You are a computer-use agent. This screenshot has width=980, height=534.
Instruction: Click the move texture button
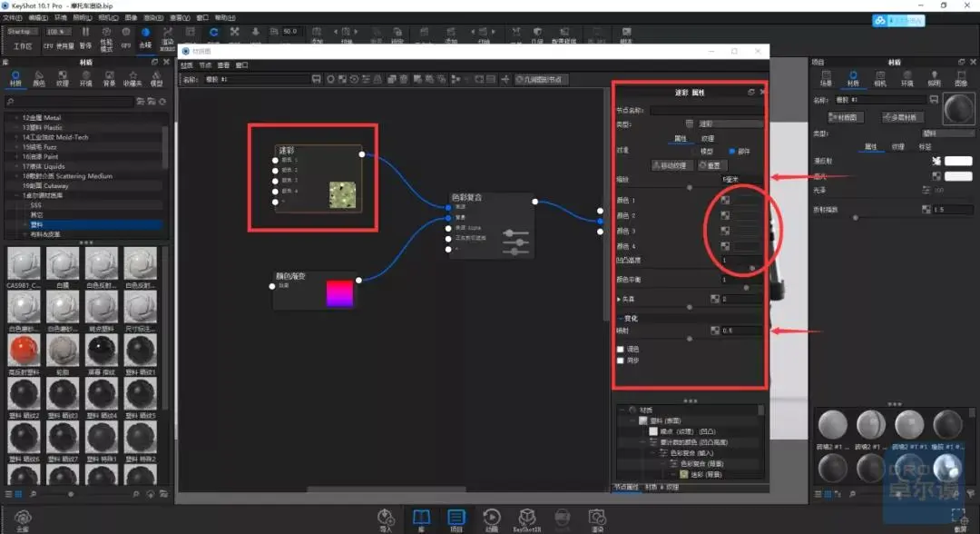[x=671, y=165]
